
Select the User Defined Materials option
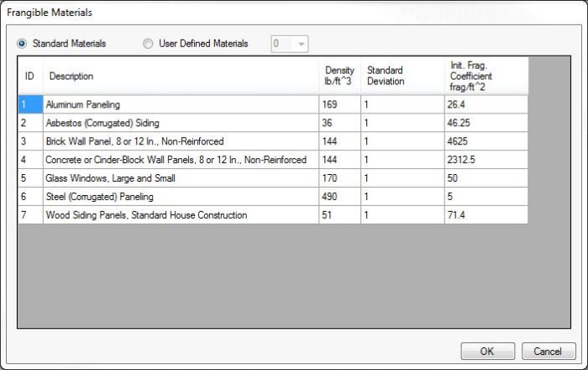click(149, 44)
